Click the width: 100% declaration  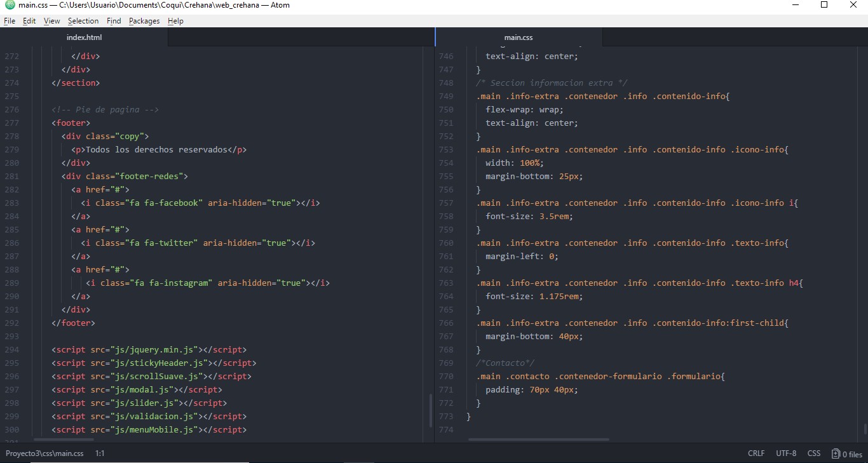(x=515, y=163)
